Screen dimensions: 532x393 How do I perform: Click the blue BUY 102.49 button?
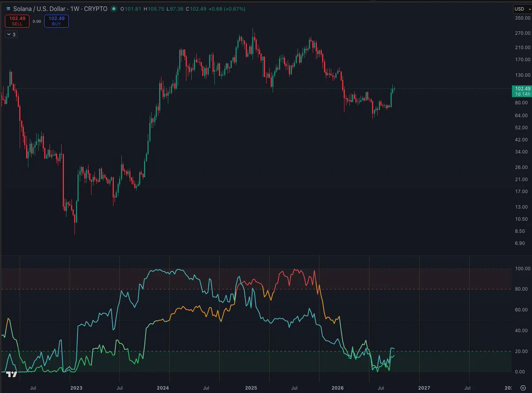tap(56, 21)
